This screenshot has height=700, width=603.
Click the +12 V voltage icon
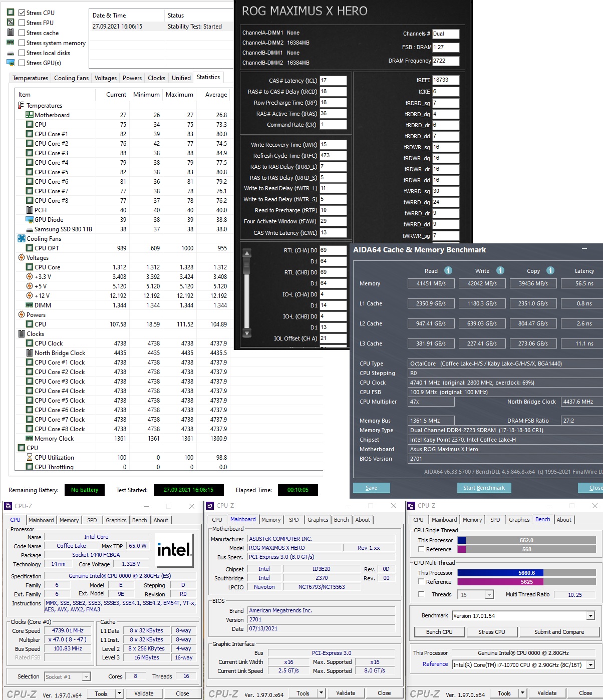[x=30, y=295]
